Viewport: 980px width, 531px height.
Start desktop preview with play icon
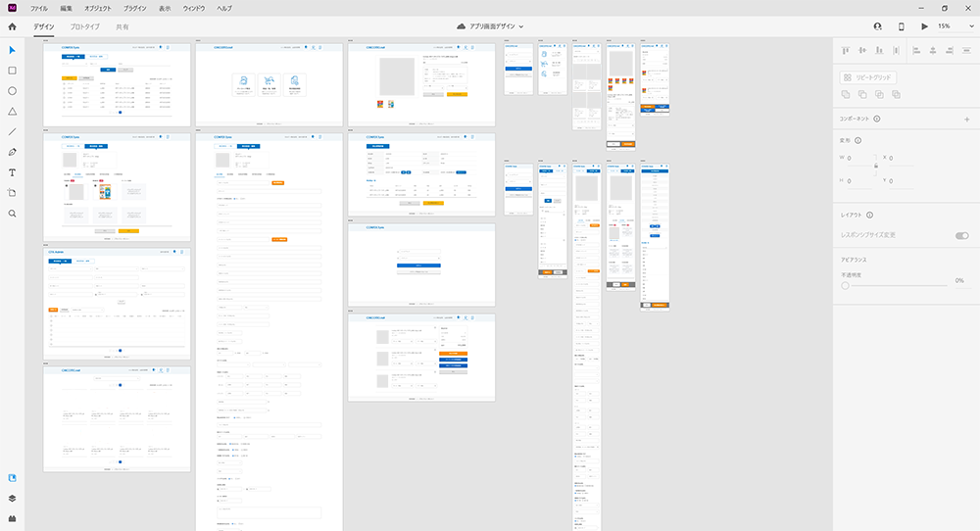click(x=924, y=26)
